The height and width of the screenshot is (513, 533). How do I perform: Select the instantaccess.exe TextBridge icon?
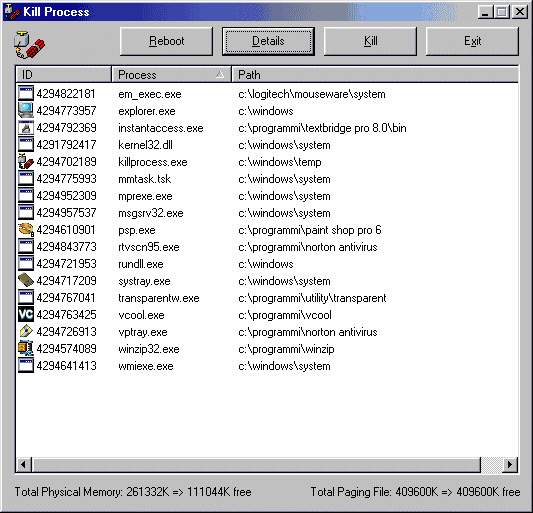click(26, 128)
